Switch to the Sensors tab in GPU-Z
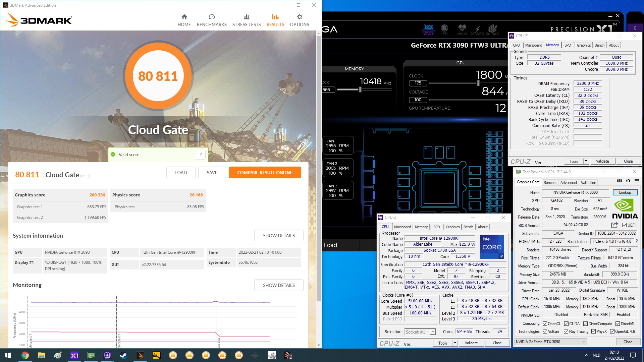644x362 pixels. tap(550, 183)
